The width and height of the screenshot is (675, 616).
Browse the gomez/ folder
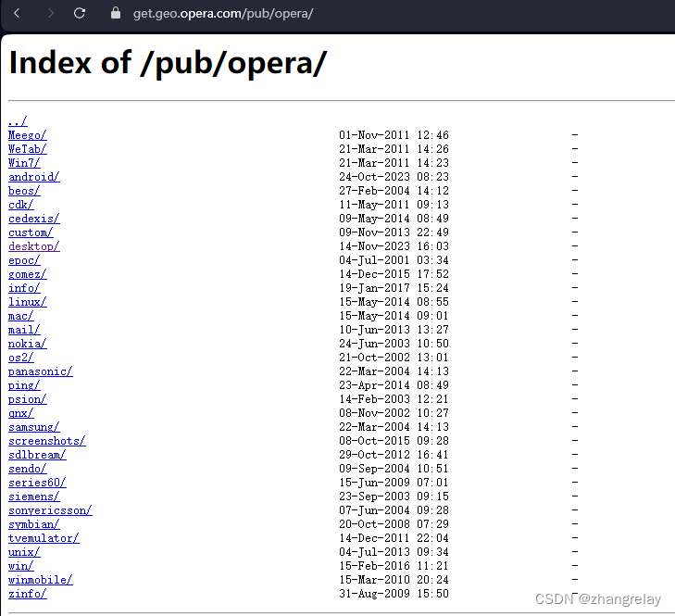tap(27, 274)
